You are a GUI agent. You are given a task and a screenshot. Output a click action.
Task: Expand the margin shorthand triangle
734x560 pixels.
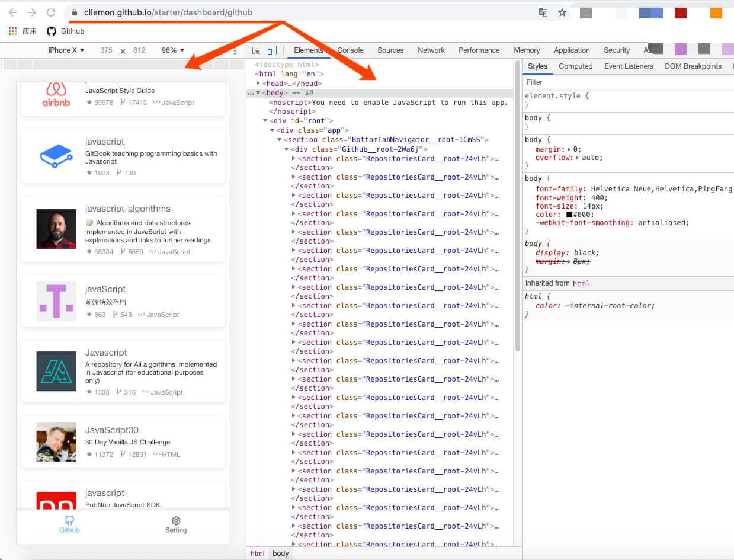click(569, 150)
